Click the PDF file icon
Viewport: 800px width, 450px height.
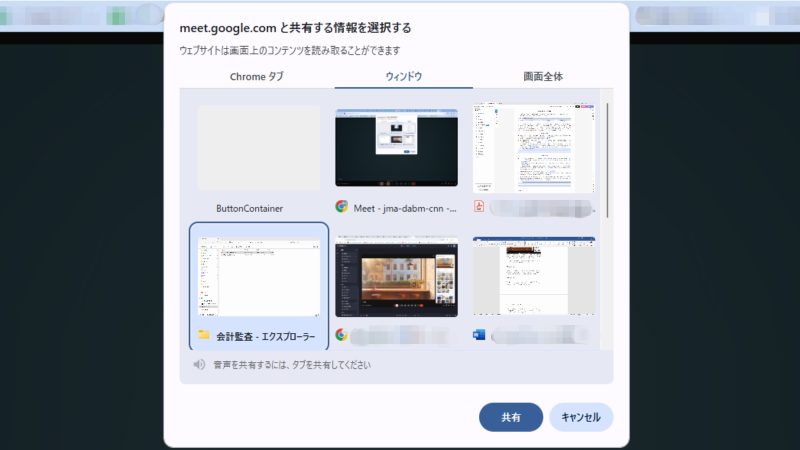(479, 207)
